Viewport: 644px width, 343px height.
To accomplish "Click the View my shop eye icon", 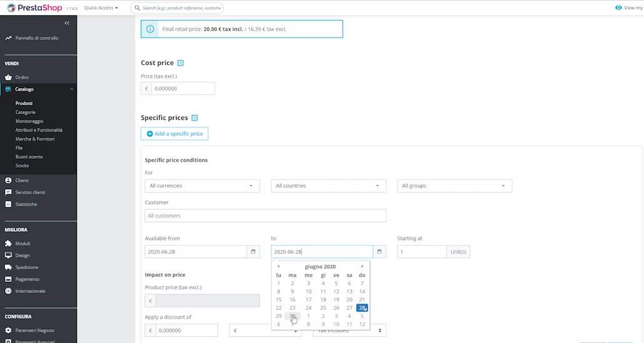I will pos(618,8).
